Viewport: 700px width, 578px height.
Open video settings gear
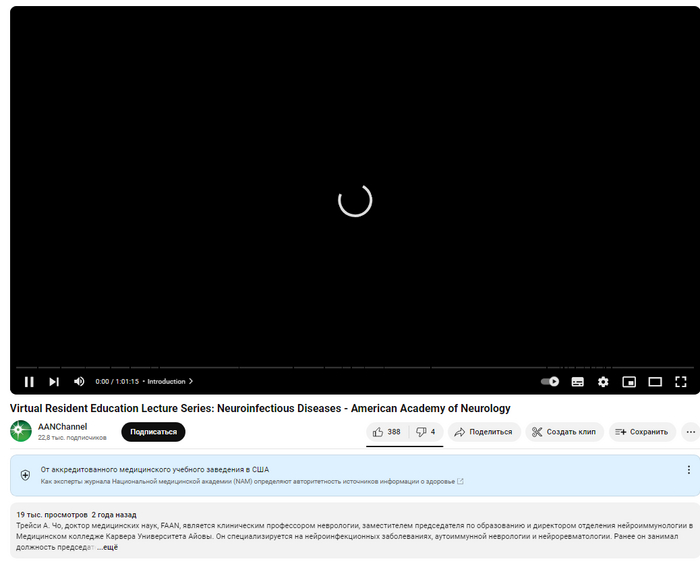tap(603, 382)
